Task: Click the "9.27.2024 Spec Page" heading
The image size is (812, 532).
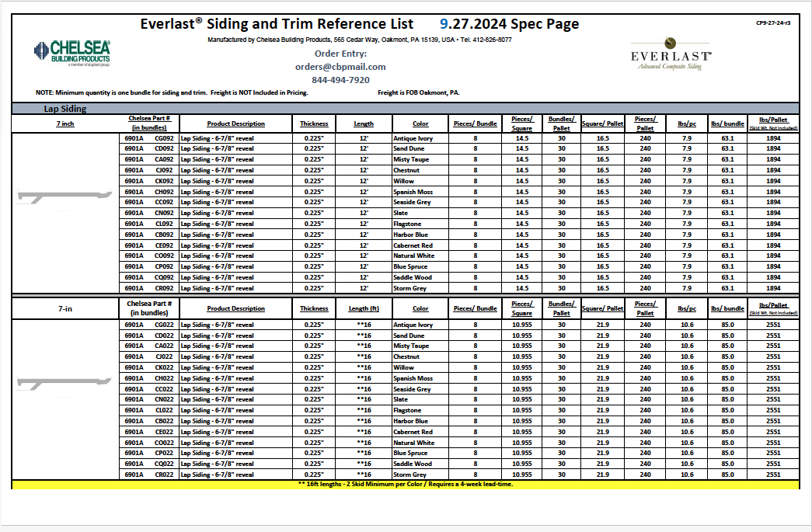Action: coord(510,24)
